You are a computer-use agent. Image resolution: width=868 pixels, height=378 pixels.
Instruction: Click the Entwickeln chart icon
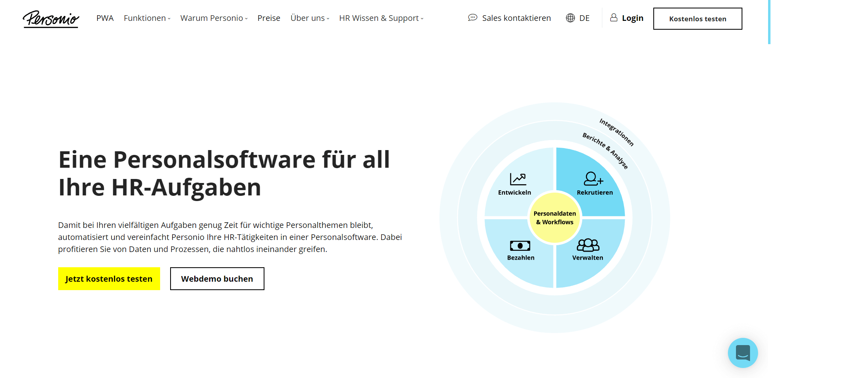(x=518, y=179)
